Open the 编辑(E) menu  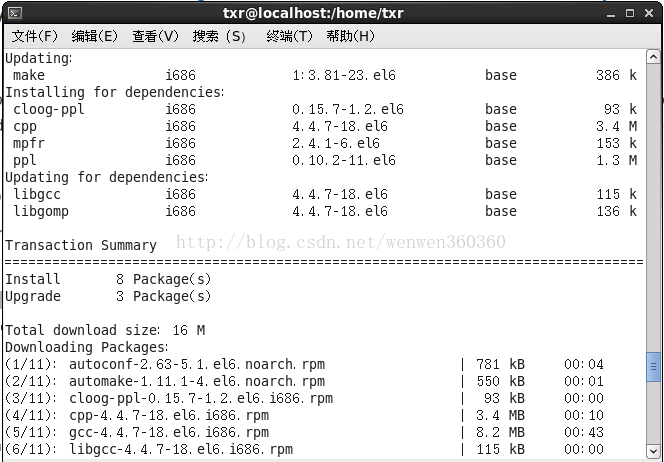(94, 36)
